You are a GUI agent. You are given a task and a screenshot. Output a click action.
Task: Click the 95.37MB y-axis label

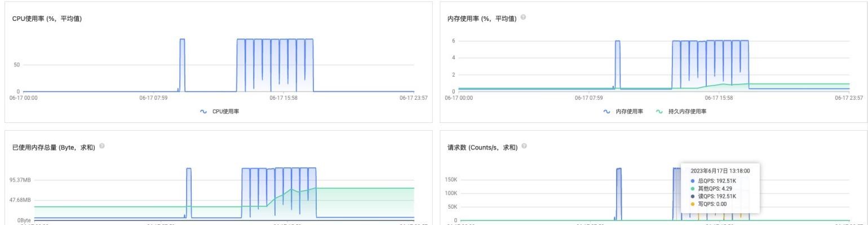20,180
